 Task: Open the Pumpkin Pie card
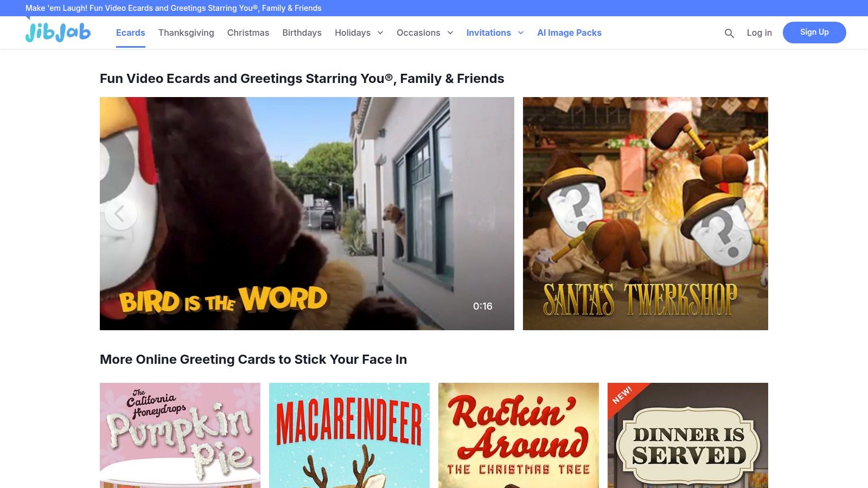pos(180,435)
